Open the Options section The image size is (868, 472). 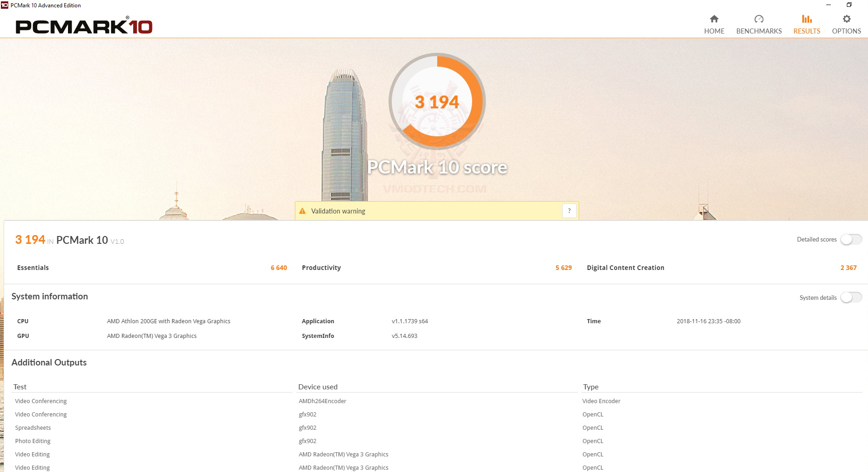[x=846, y=25]
